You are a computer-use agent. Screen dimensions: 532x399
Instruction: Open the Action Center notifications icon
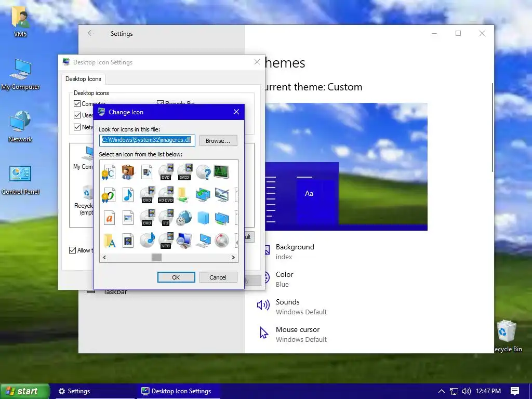click(x=515, y=391)
